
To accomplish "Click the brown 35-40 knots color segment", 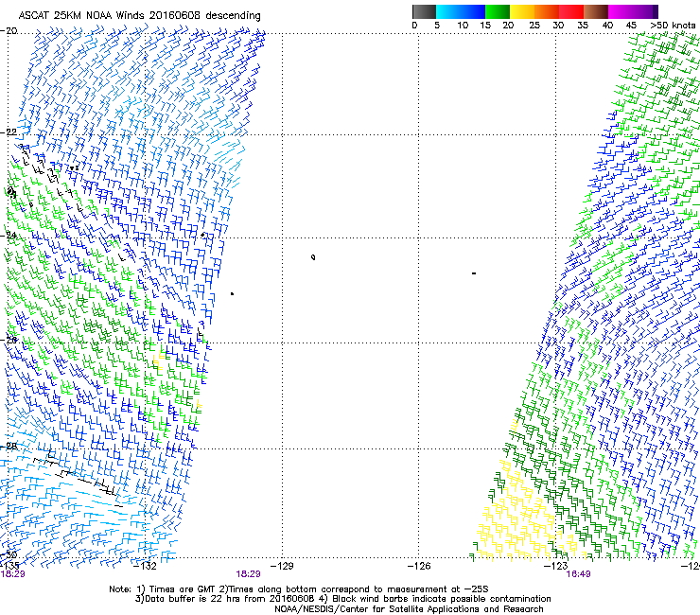I will coord(596,11).
